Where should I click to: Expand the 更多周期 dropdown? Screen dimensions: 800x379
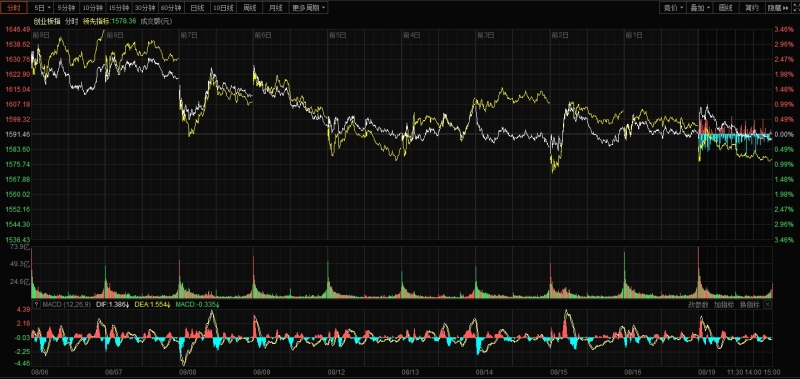click(309, 8)
